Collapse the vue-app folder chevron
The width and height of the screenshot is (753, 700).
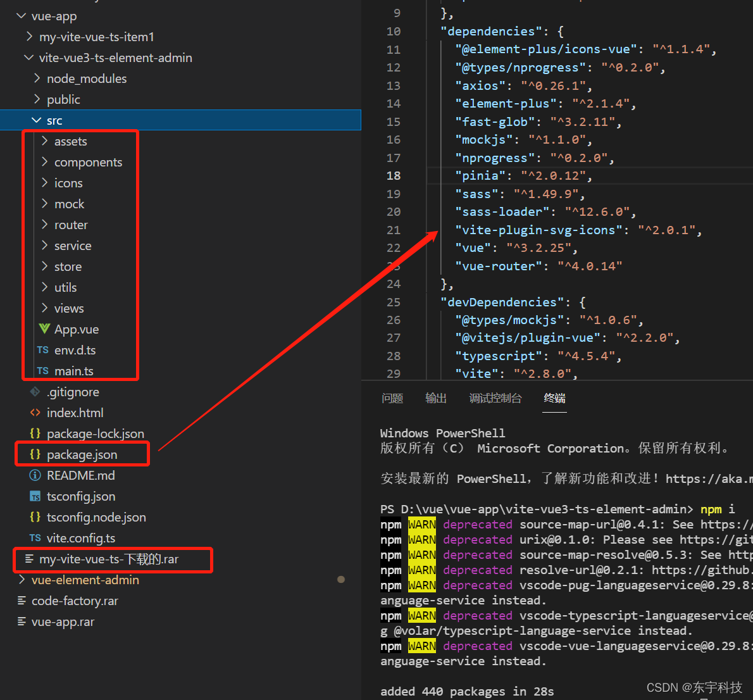tap(21, 16)
